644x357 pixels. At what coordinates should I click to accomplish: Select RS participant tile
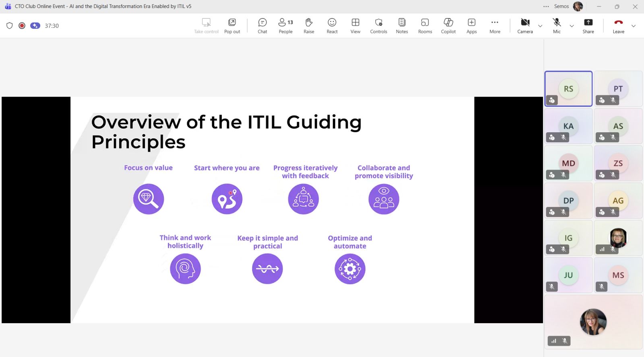(x=568, y=89)
